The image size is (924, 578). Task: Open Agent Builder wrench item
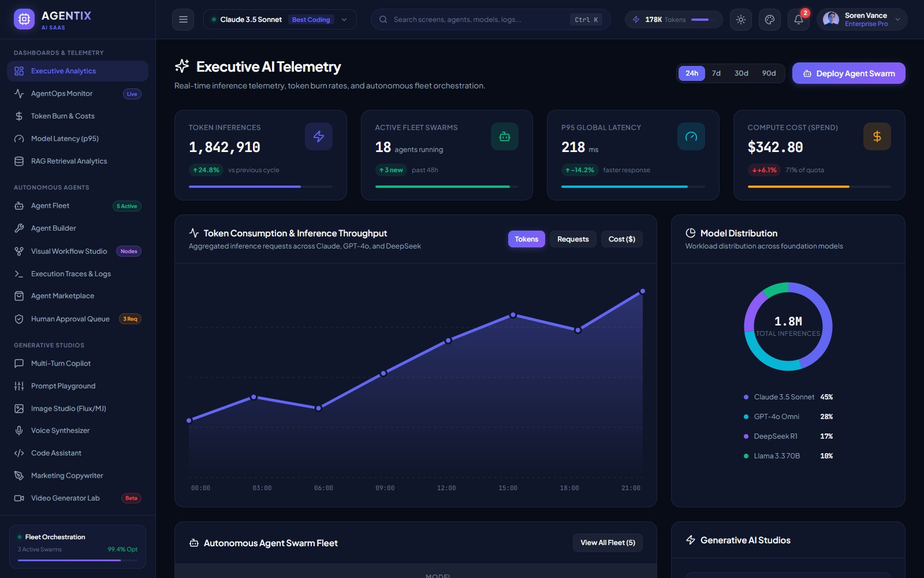(x=77, y=228)
